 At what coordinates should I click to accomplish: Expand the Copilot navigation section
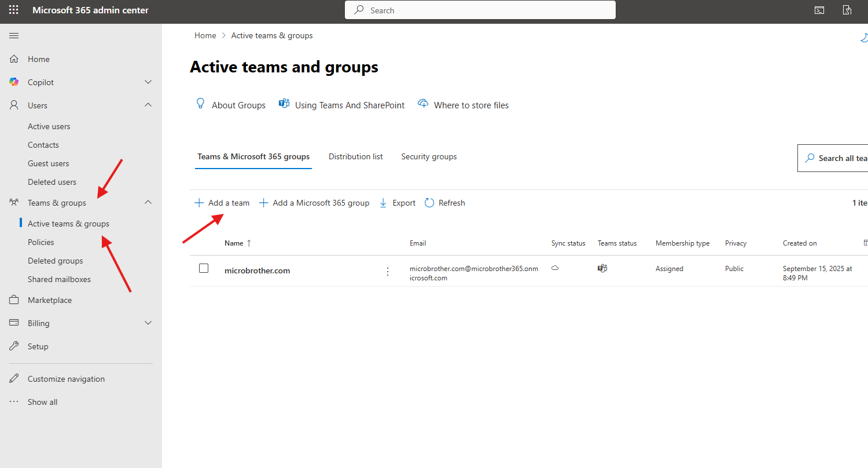click(x=148, y=82)
